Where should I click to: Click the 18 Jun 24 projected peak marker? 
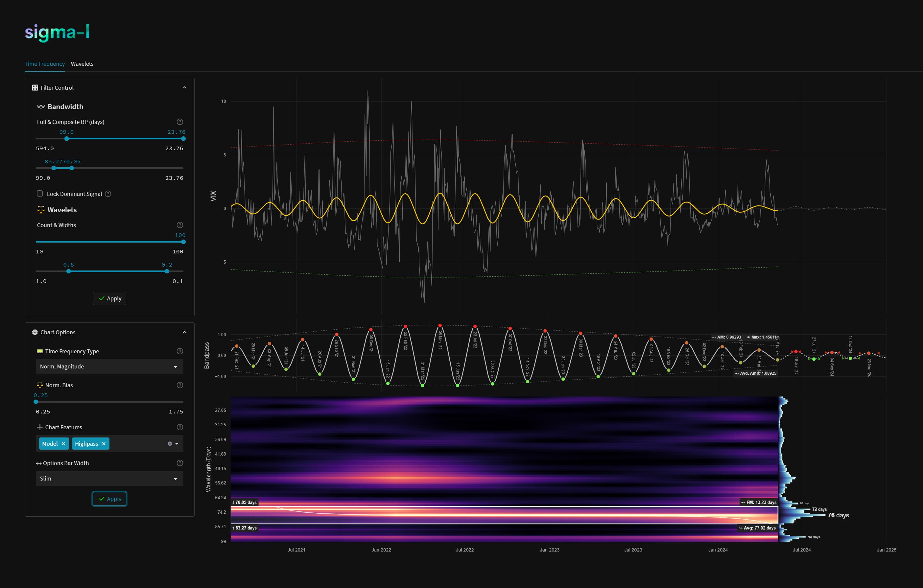coord(796,352)
